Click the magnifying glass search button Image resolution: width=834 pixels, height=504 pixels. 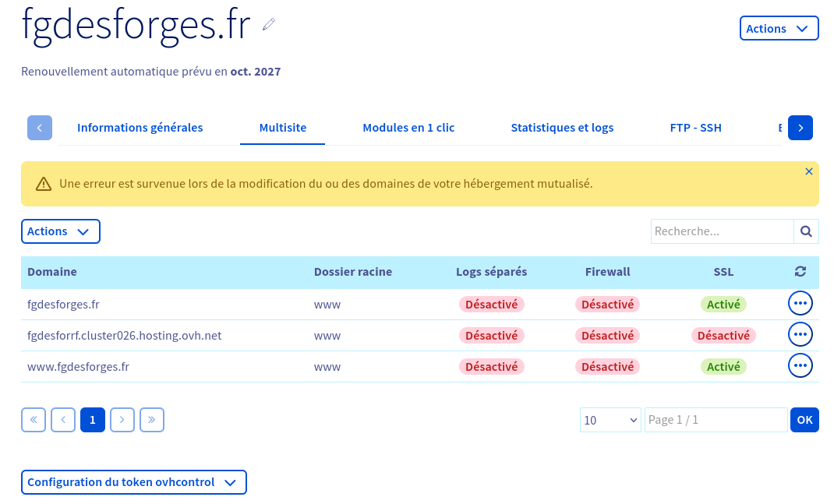tap(806, 231)
